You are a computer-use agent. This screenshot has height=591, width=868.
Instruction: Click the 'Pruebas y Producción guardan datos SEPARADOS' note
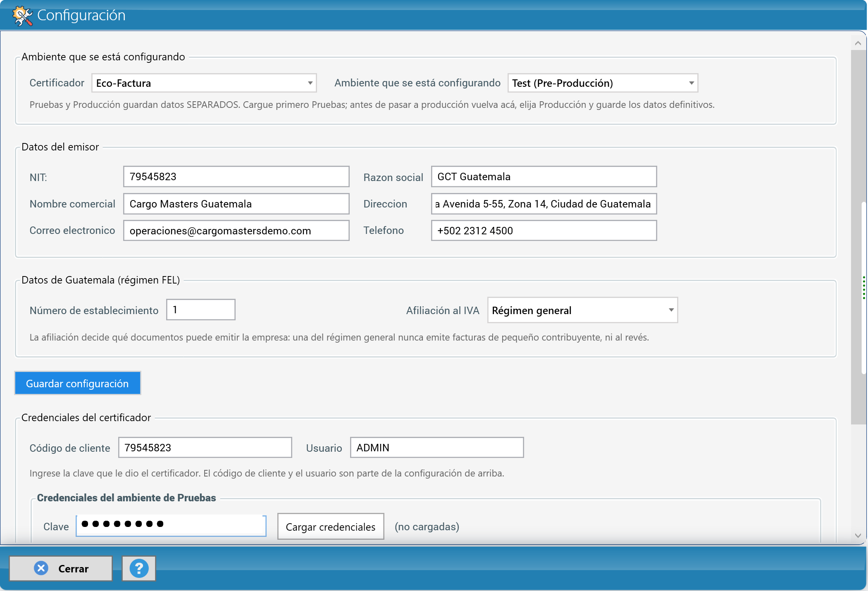[372, 105]
